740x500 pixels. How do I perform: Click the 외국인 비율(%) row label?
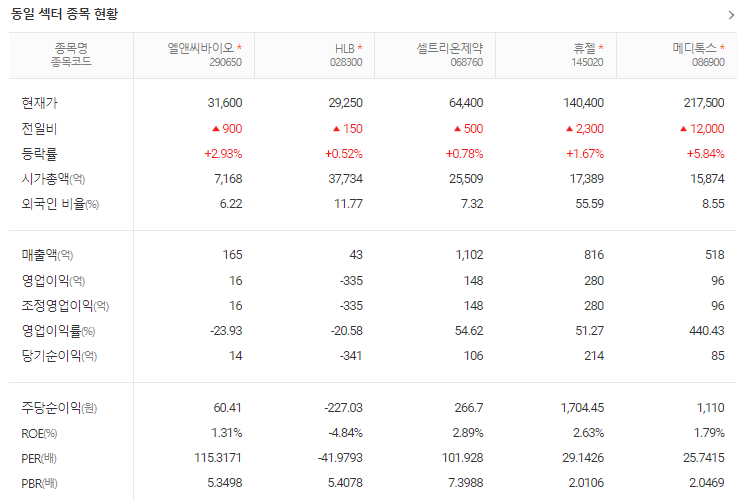coord(60,204)
